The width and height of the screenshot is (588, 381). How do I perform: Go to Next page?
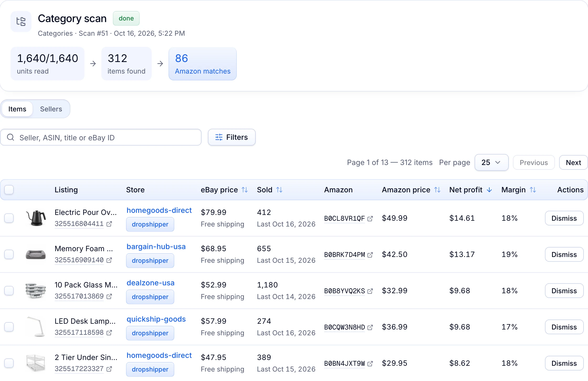573,162
